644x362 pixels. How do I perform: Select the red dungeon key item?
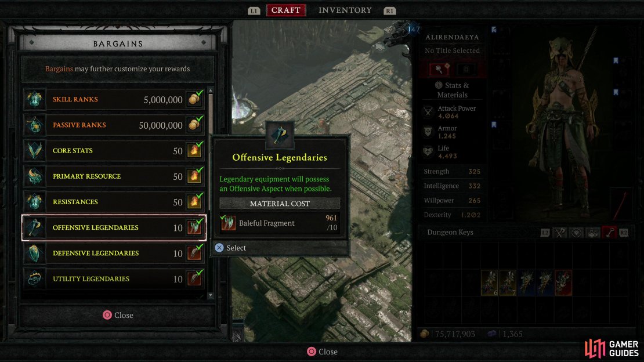tap(563, 283)
